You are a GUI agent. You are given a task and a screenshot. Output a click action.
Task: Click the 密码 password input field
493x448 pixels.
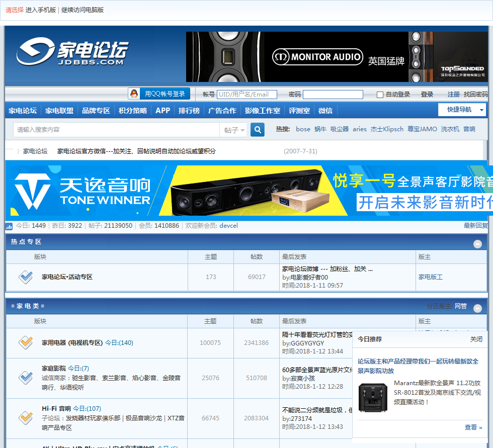pos(333,95)
